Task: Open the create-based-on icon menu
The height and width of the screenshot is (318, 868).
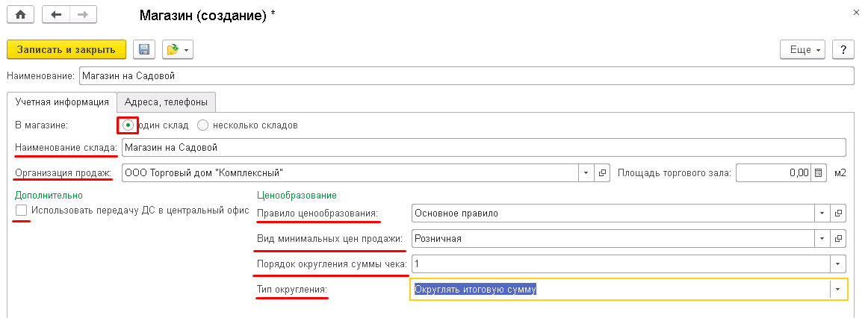Action: pyautogui.click(x=177, y=50)
